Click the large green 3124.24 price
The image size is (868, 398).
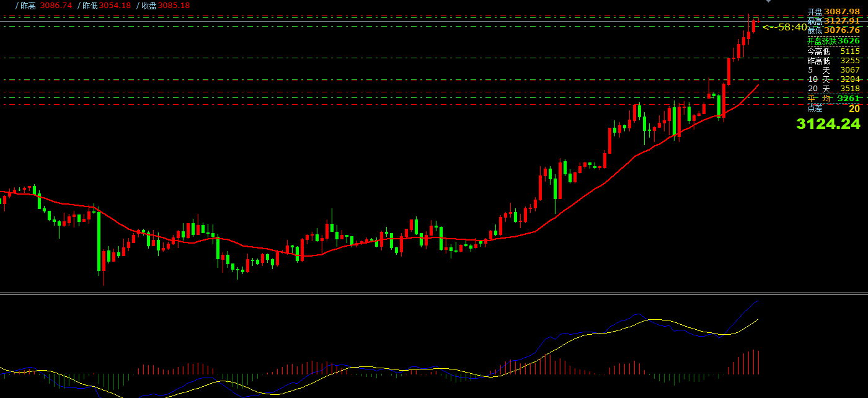(x=828, y=124)
